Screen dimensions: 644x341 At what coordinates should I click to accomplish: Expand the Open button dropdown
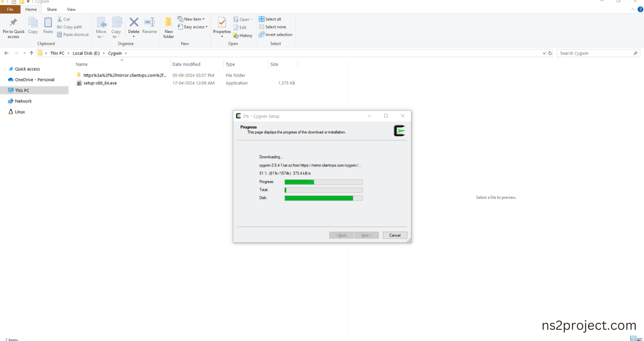(252, 19)
